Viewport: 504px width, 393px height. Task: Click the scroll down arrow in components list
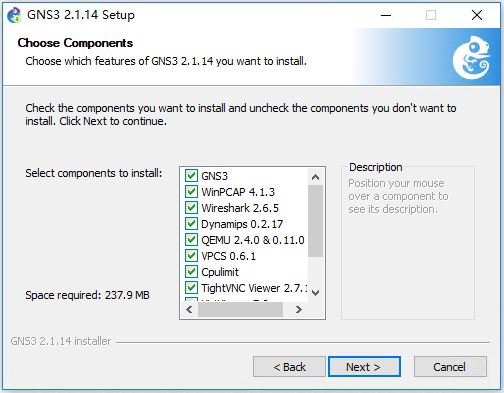pos(315,293)
